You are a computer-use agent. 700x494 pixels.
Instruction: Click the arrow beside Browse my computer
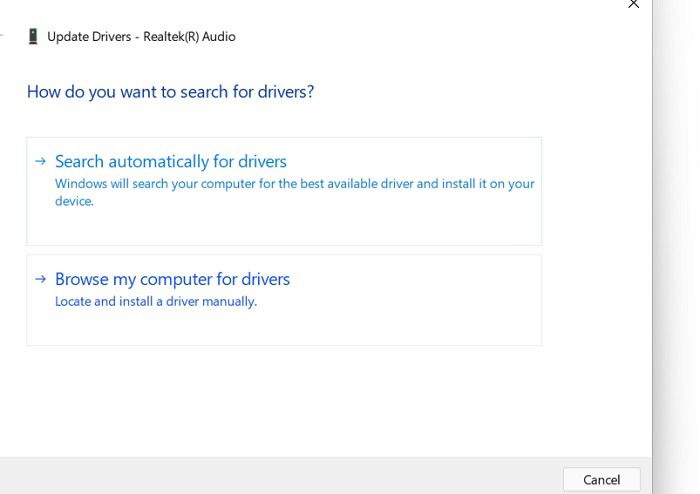[41, 279]
